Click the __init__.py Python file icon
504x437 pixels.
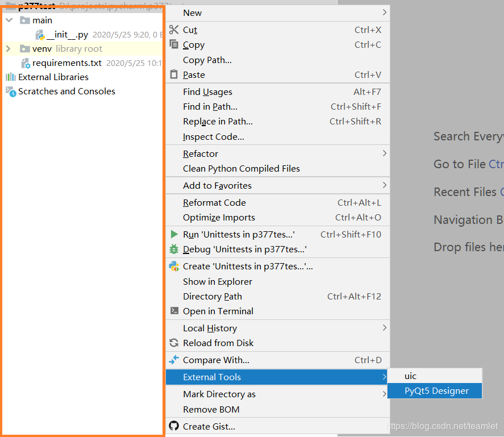coord(40,35)
